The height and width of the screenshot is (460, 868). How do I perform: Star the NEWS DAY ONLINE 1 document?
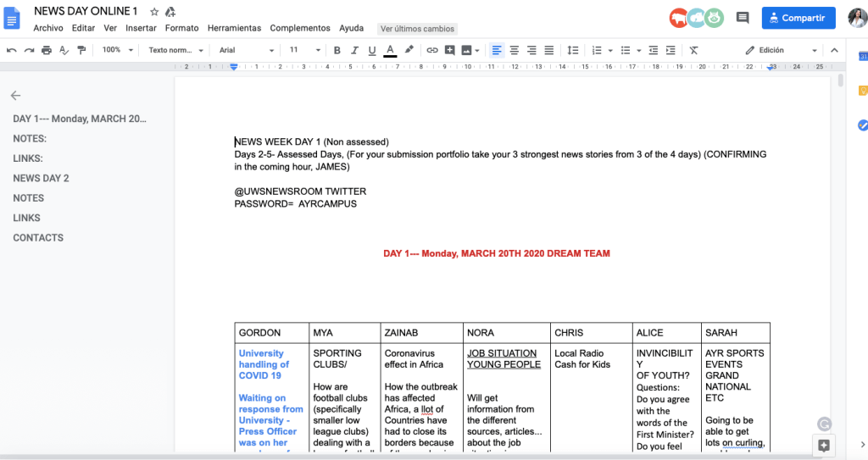coord(153,12)
